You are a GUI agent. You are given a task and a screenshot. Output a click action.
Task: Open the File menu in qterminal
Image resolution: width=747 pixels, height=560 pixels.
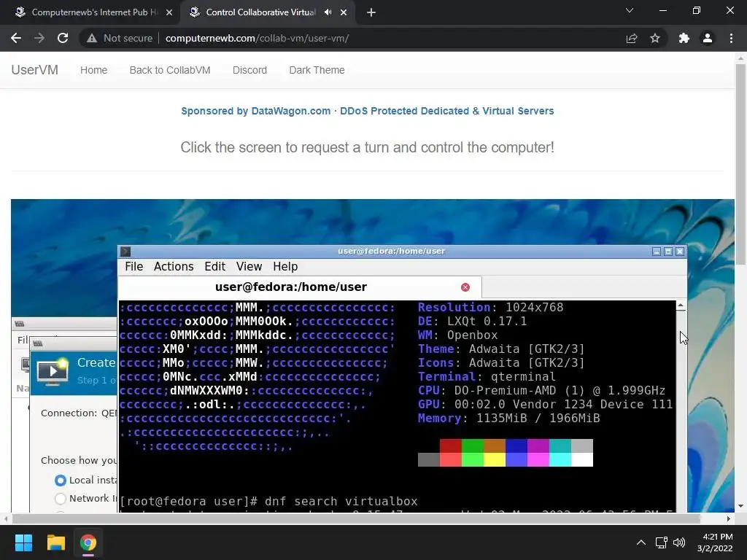point(134,266)
